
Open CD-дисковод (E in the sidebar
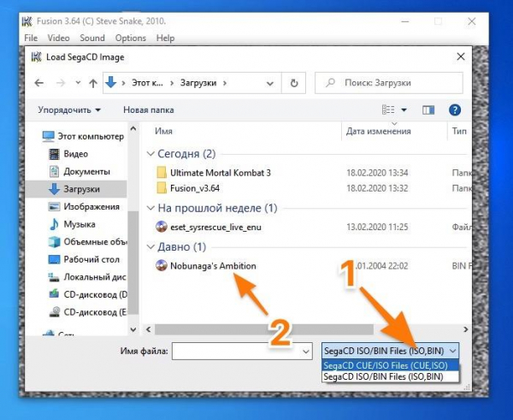(x=88, y=312)
